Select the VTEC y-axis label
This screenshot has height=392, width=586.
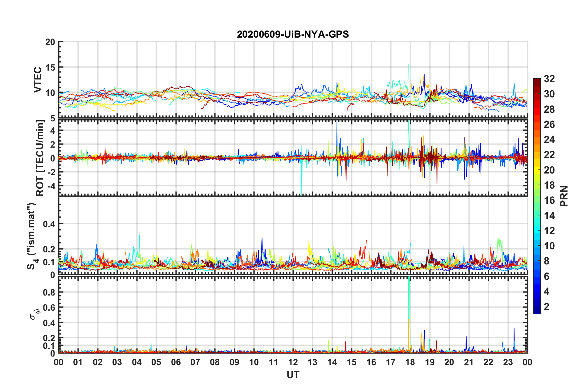(x=38, y=80)
